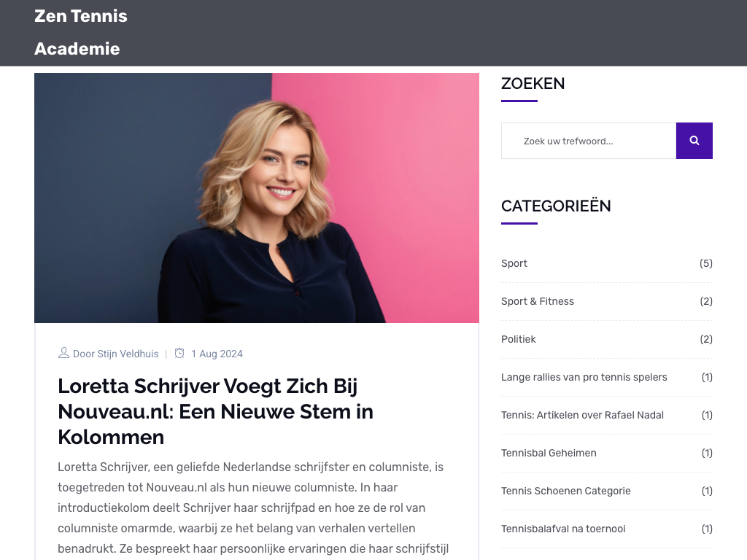Select the Sport & Fitness category
747x560 pixels.
pos(538,301)
